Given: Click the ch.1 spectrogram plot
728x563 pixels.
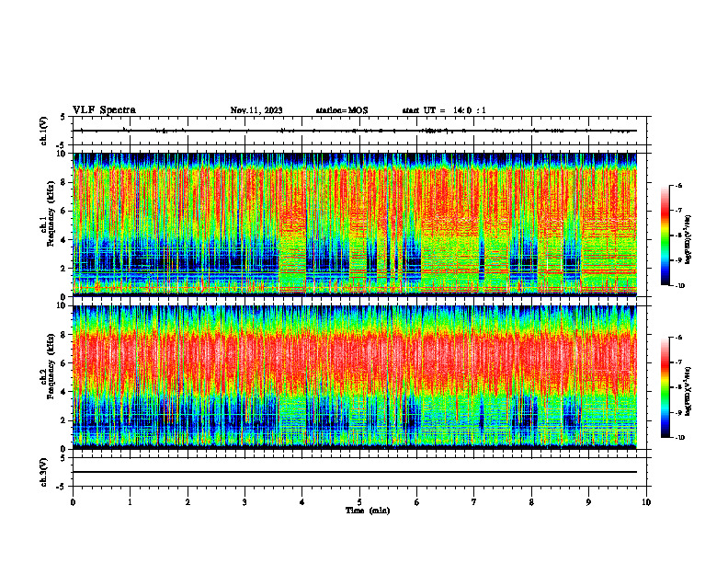Looking at the screenshot, I should click(355, 224).
